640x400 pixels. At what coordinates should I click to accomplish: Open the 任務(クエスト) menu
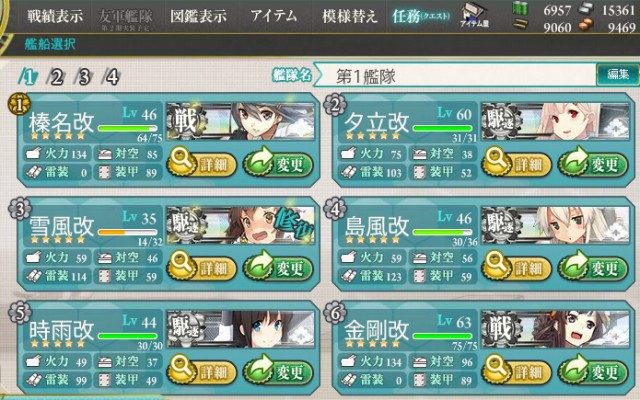click(x=421, y=16)
